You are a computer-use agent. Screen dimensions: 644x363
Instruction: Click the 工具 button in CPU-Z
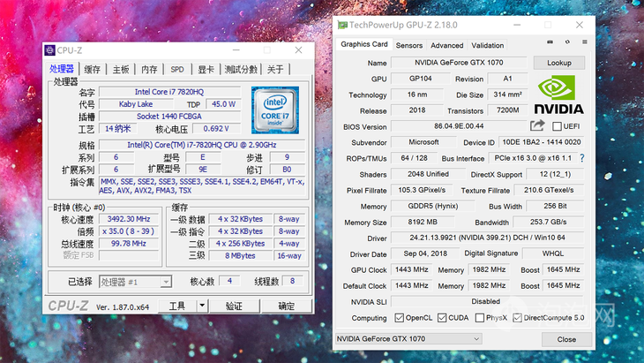(x=177, y=306)
